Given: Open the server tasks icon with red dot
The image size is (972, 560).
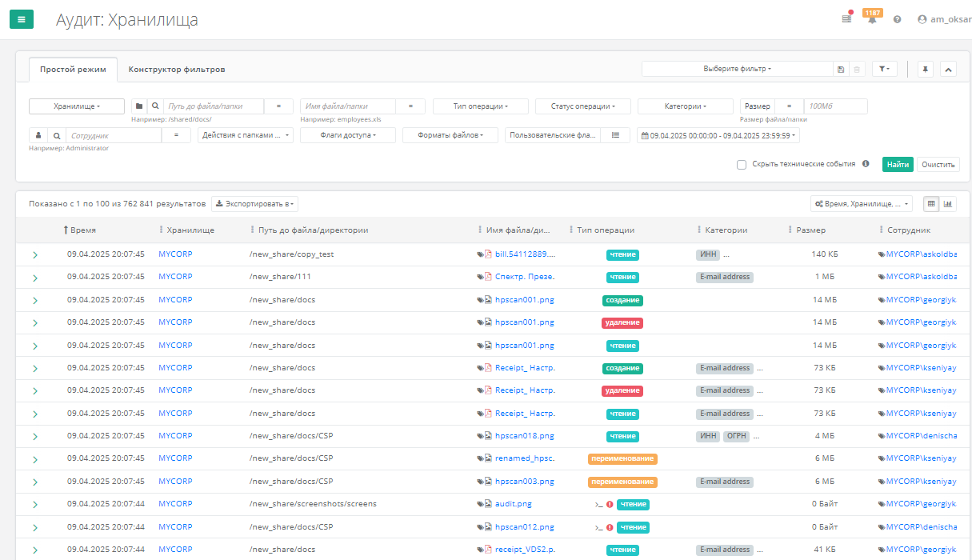Looking at the screenshot, I should click(x=846, y=19).
